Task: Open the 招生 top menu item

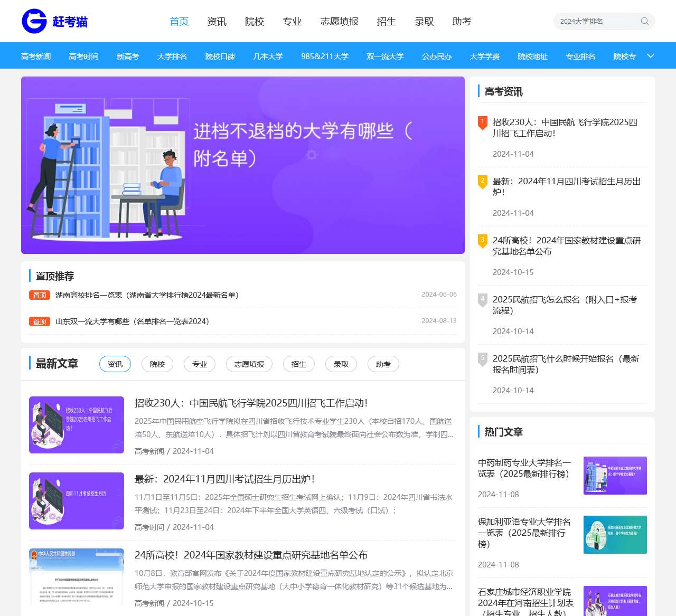Action: [387, 22]
